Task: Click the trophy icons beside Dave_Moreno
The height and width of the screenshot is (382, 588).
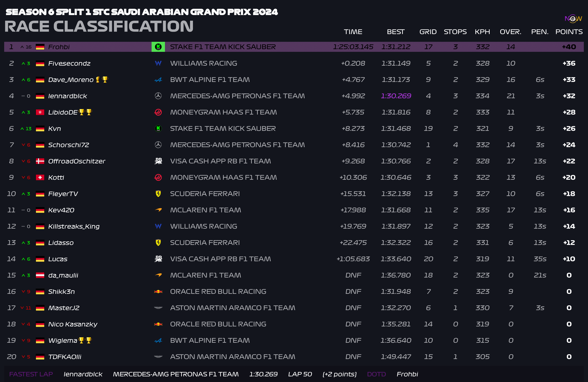Action: 102,79
